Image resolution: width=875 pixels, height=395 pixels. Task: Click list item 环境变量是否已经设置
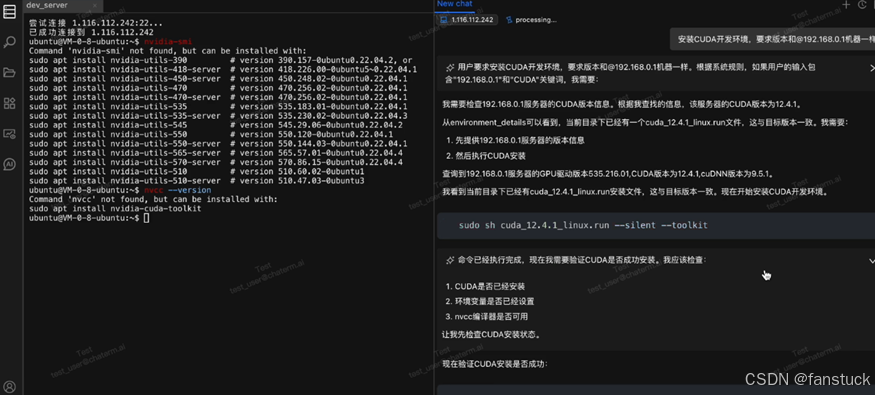point(494,301)
